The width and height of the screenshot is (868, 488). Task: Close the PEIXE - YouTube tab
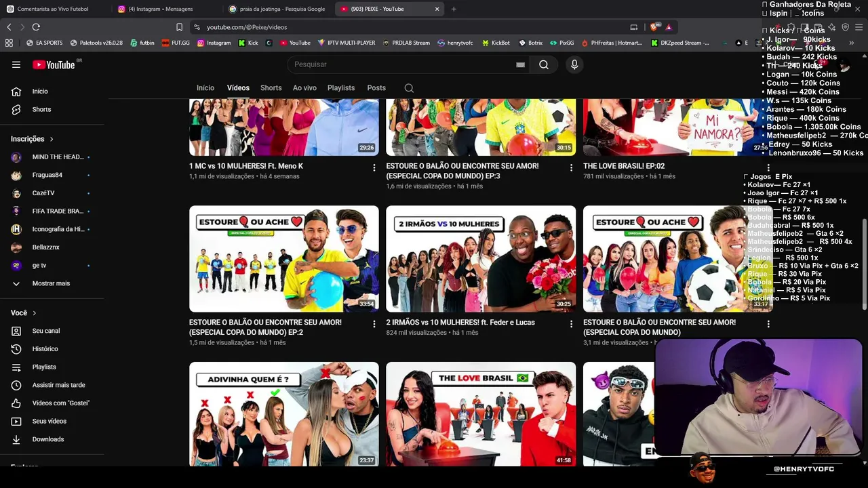click(437, 9)
